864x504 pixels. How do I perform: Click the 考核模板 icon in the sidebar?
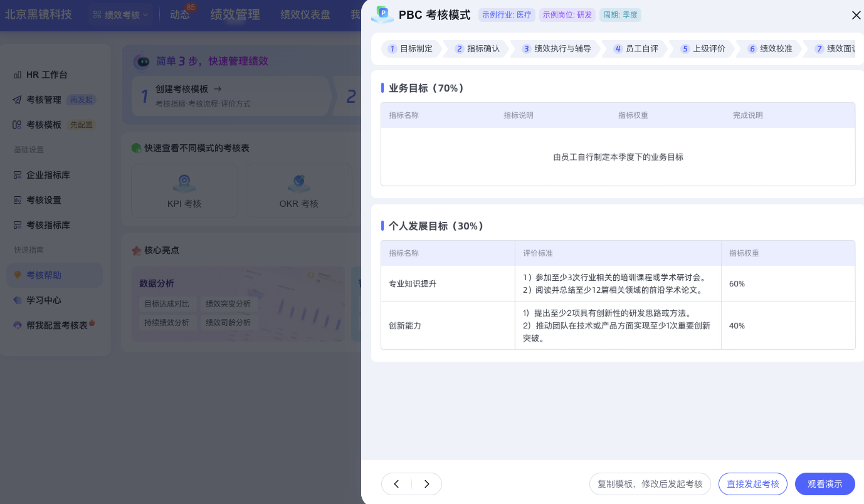(18, 125)
